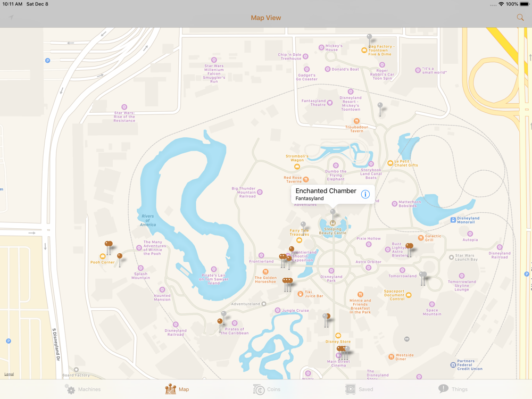
Task: Tap the Pirate's Lair on Tom Sawyer Island marker
Action: [x=214, y=269]
